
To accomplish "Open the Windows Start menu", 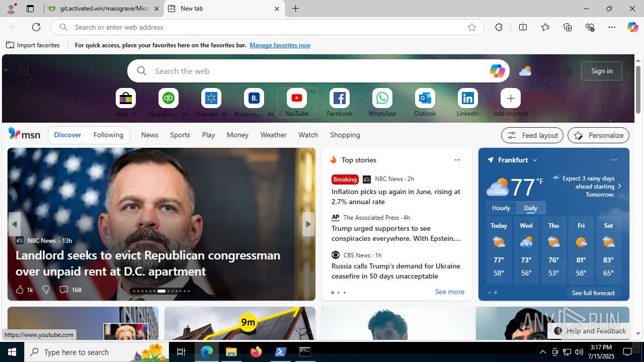I will (x=12, y=352).
